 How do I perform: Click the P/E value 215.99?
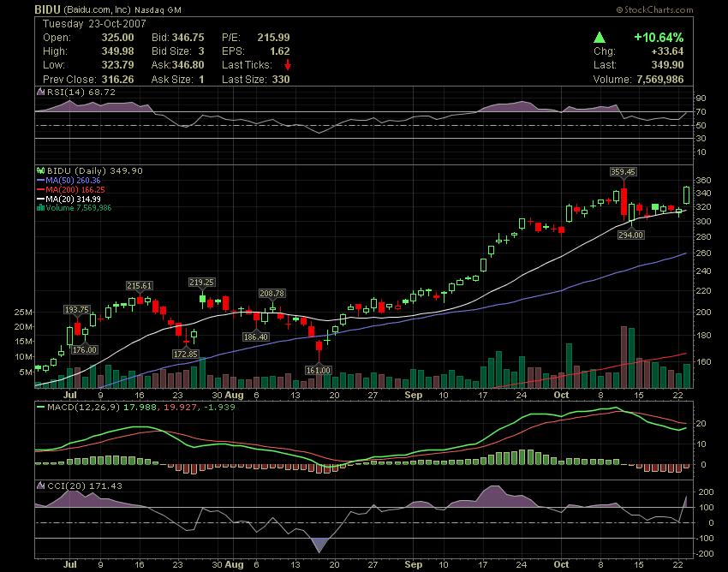(x=273, y=38)
